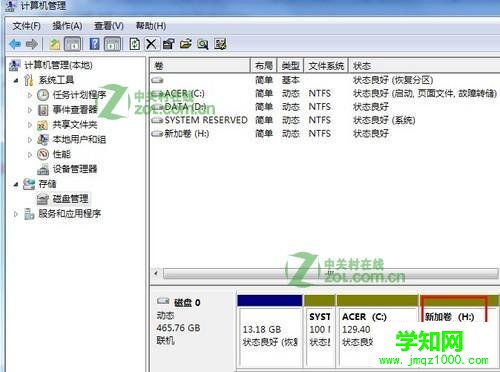
Task: Collapse the 存储 tree node
Action: tap(16, 184)
